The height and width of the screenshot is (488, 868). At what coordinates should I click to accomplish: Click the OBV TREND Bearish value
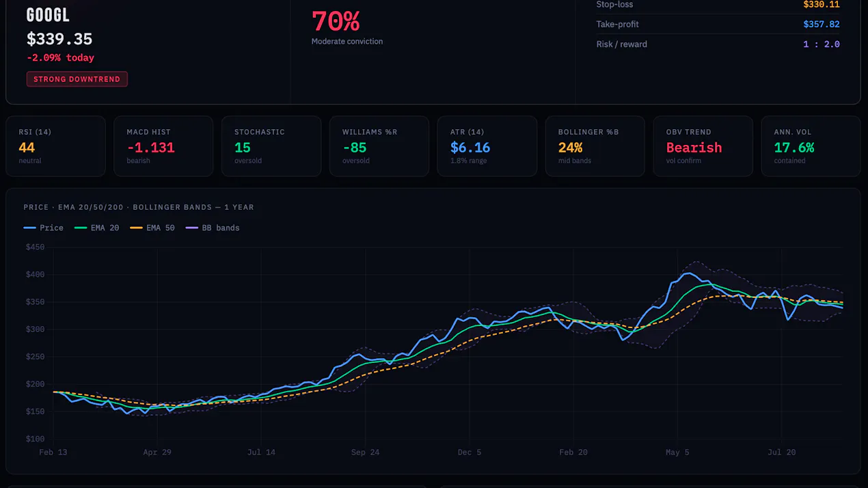point(694,148)
